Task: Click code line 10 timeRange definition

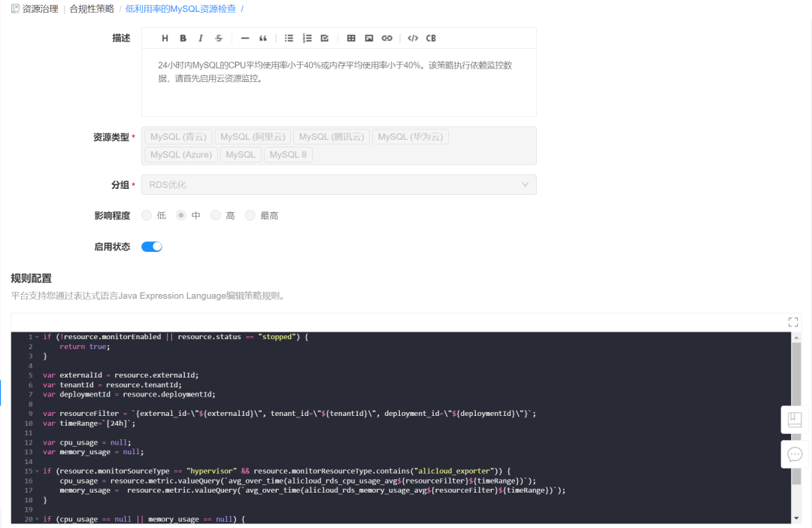Action: click(x=89, y=423)
